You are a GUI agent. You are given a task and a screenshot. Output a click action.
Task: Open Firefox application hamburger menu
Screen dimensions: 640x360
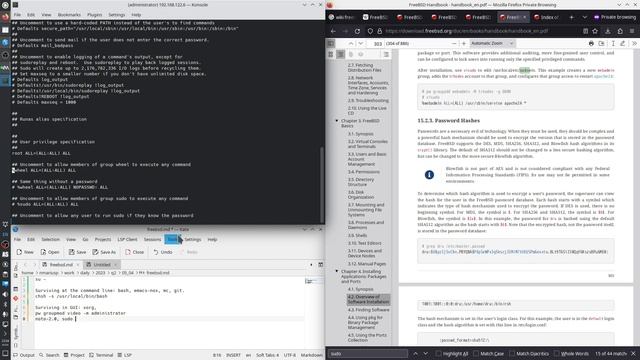click(x=632, y=31)
